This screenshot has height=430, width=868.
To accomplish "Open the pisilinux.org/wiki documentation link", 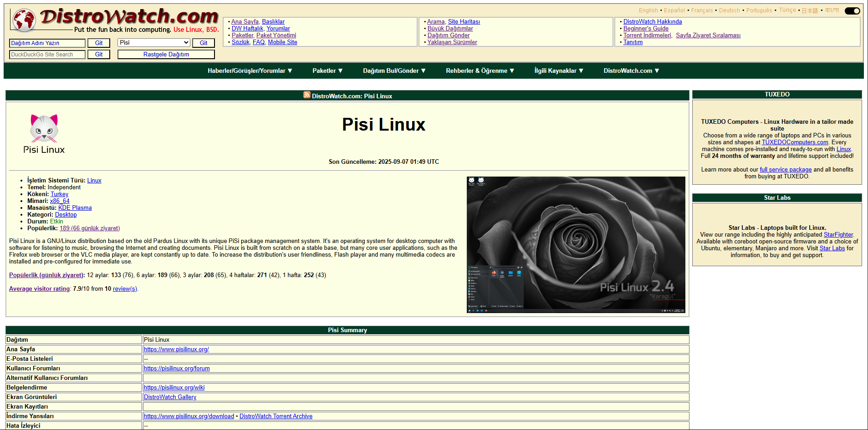I will click(174, 387).
